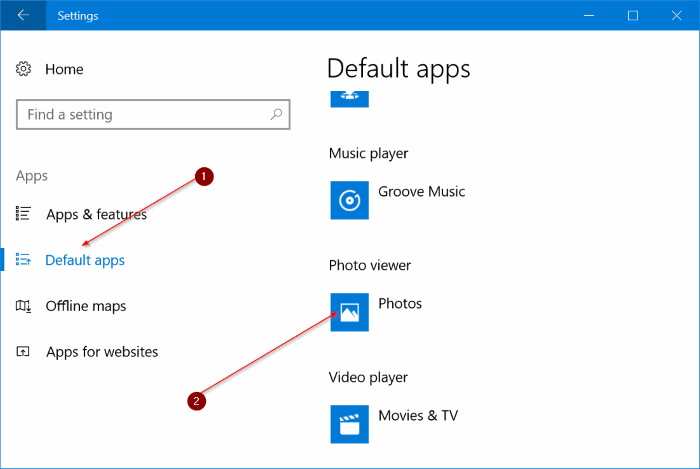Click the Photos app icon
This screenshot has width=700, height=469.
pyautogui.click(x=350, y=312)
